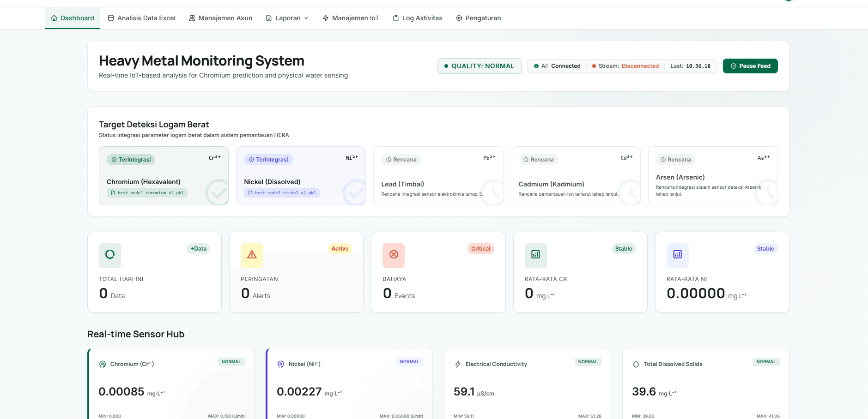868x419 pixels.
Task: Click the clipboard icon beside Log Aktivitas
Action: pos(396,18)
